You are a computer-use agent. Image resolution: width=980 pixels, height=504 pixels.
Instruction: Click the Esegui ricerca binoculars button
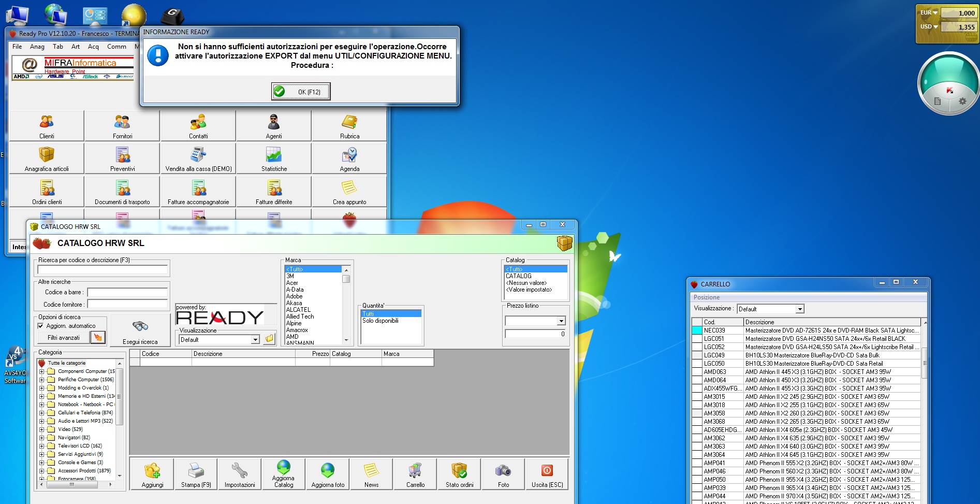pos(140,330)
